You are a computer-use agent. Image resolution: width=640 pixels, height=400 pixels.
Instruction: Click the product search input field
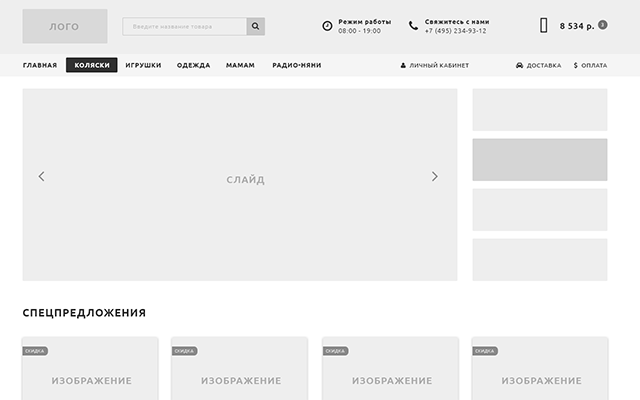pos(184,27)
